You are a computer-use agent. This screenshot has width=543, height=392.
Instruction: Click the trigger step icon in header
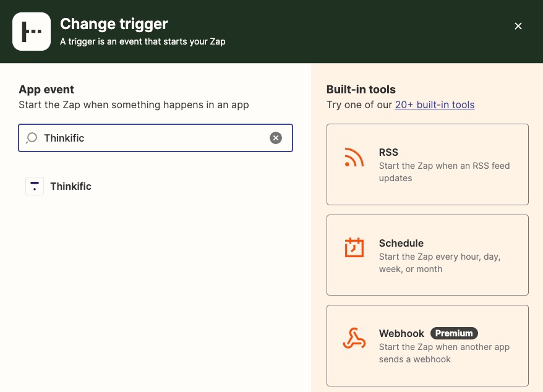pos(32,32)
